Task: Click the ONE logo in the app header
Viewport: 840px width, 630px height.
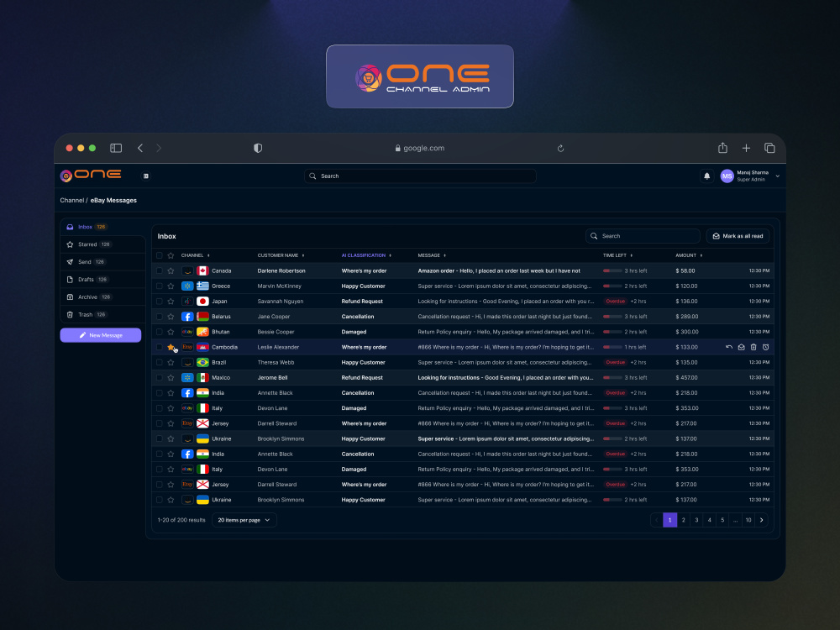Action: click(91, 176)
